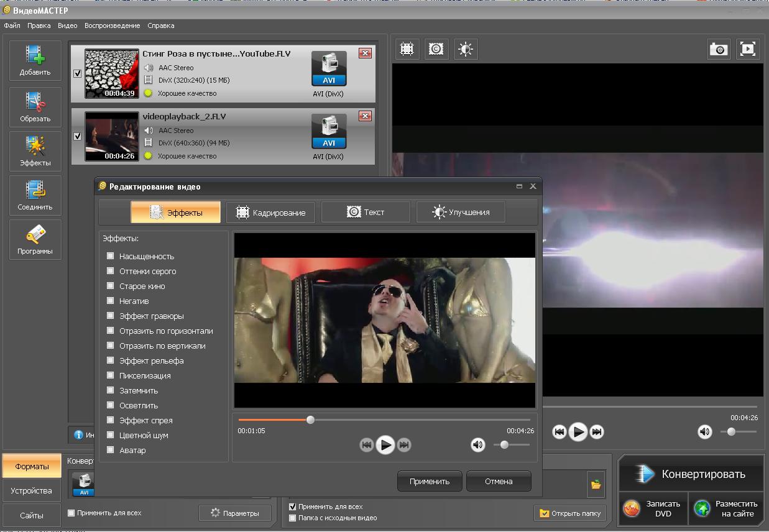The height and width of the screenshot is (532, 769).
Task: Check Папка с исходным видео
Action: (293, 517)
